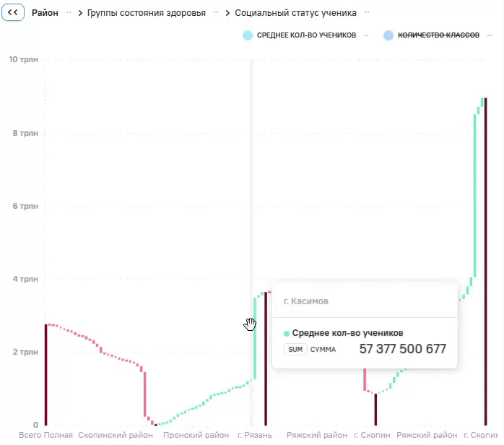This screenshot has height=445, width=504.
Task: Open options dots beside Количество классов legend
Action: click(490, 35)
